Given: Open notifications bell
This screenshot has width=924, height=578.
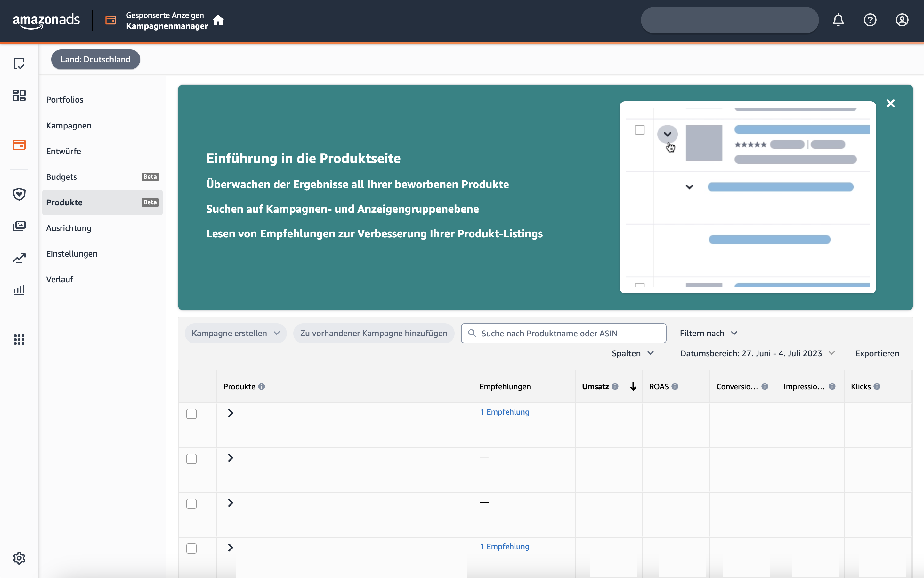Looking at the screenshot, I should pyautogui.click(x=838, y=20).
